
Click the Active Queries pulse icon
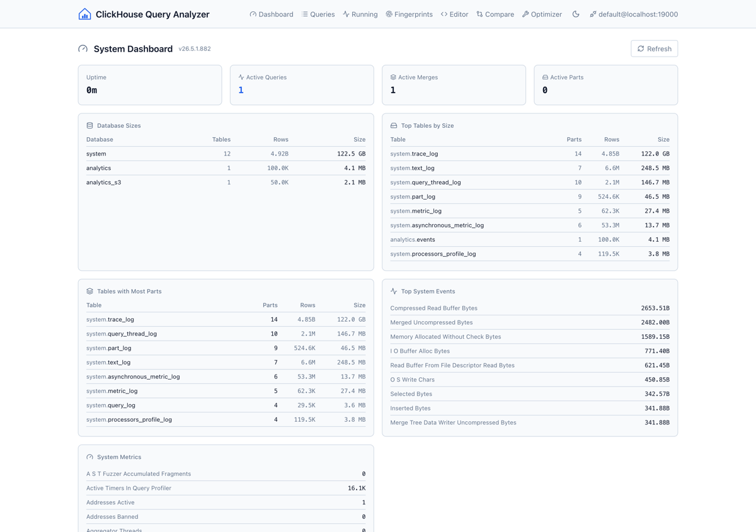pyautogui.click(x=241, y=77)
